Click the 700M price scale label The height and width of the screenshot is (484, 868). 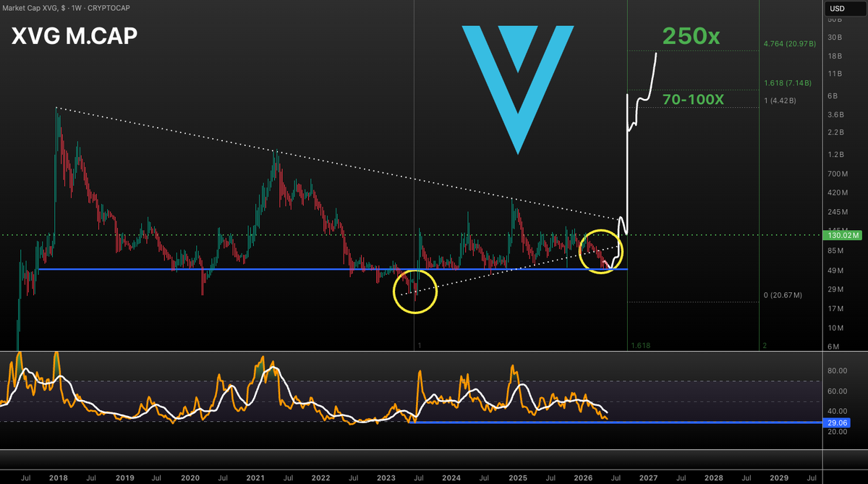(x=838, y=174)
